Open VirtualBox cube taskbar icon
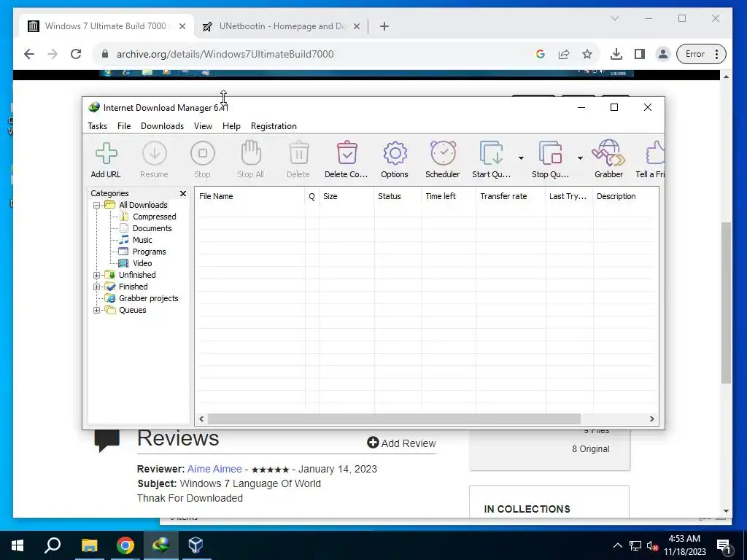Image resolution: width=747 pixels, height=560 pixels. 196,545
